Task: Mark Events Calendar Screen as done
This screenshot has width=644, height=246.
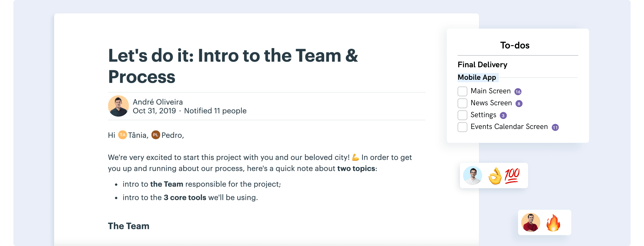Action: [462, 127]
